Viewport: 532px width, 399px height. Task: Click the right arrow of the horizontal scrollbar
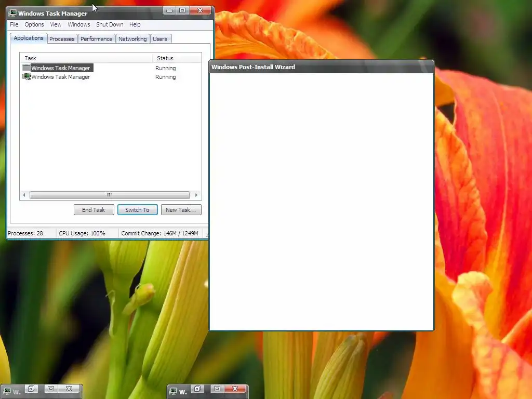coord(196,195)
